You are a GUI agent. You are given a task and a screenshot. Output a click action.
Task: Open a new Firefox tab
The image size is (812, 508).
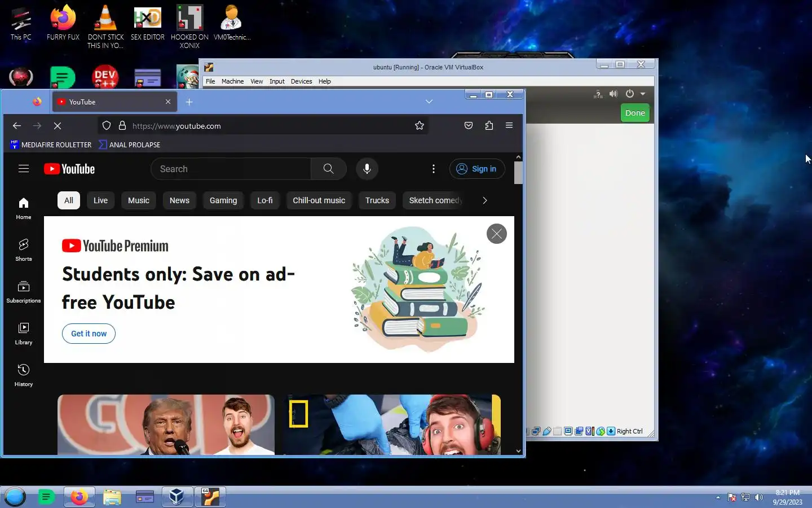pos(189,102)
